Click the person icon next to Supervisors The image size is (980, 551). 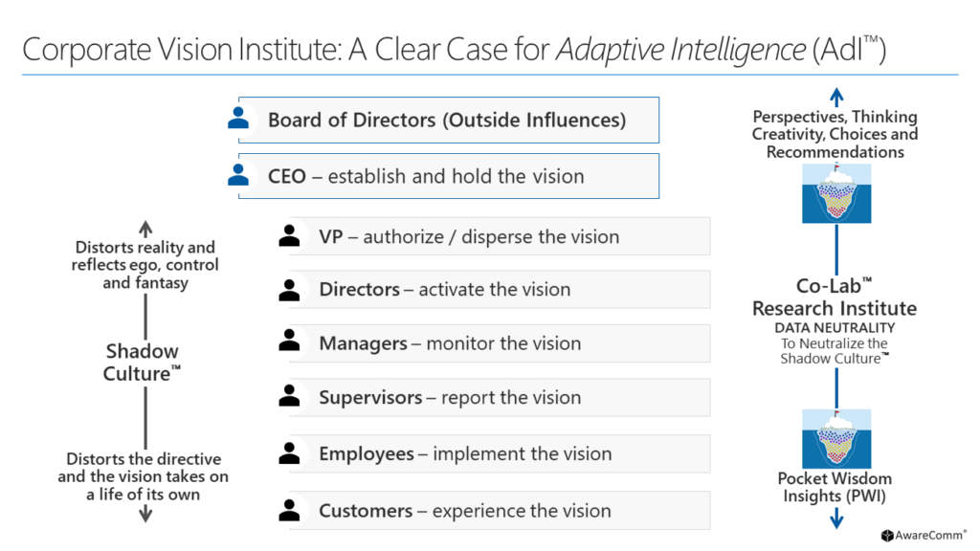coord(289,395)
